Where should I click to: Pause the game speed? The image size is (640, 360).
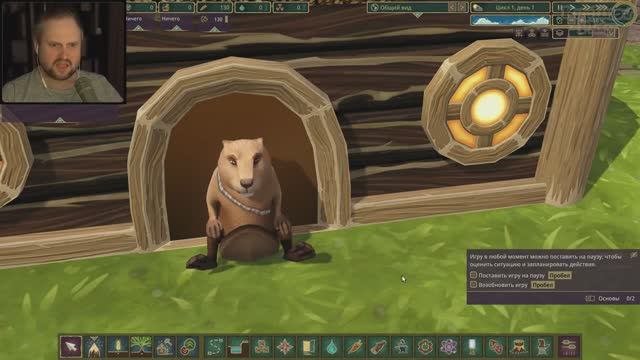(x=560, y=7)
